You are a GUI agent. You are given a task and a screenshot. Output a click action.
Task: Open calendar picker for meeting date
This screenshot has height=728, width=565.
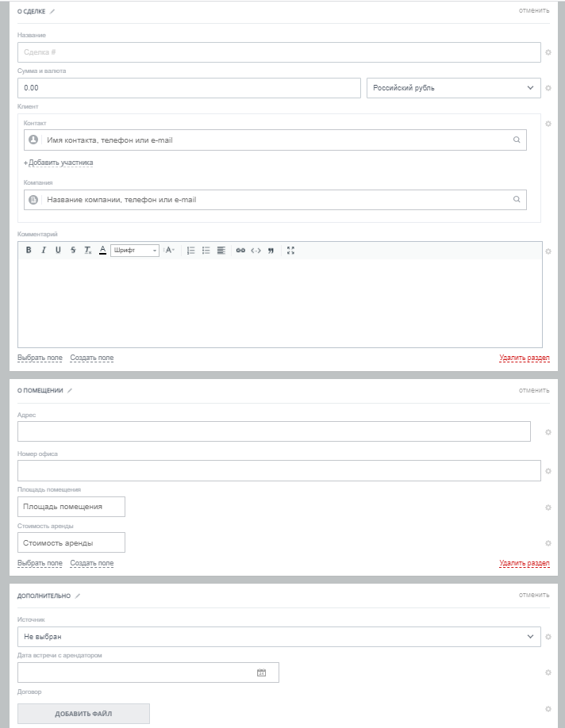(x=261, y=672)
